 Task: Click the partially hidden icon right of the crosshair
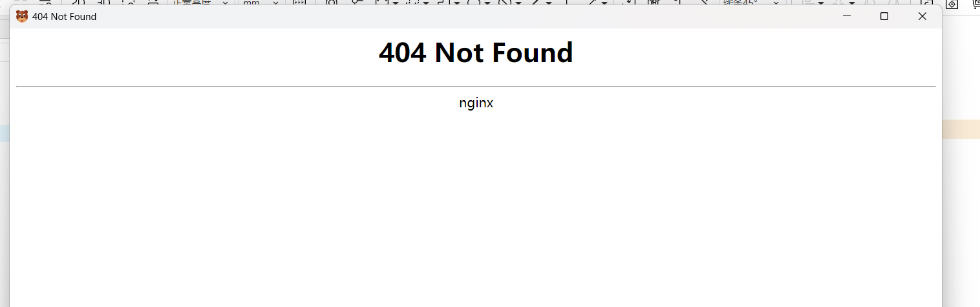click(976, 4)
